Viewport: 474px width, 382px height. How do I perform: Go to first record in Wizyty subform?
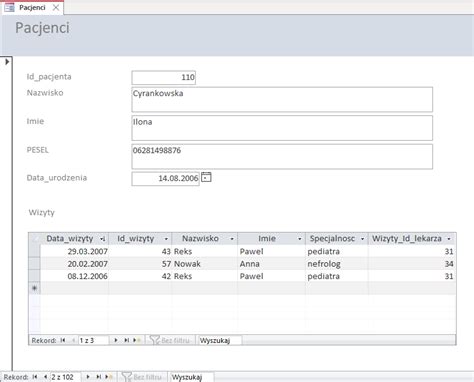pos(63,340)
